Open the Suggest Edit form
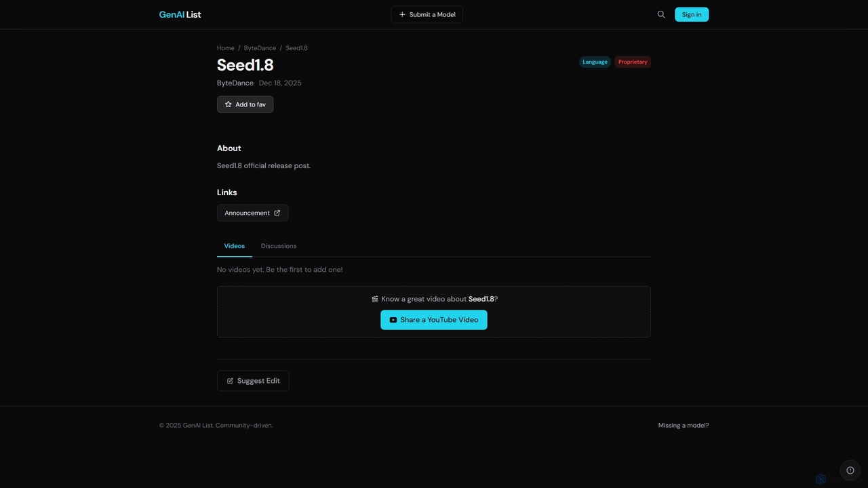This screenshot has height=488, width=868. click(x=253, y=381)
